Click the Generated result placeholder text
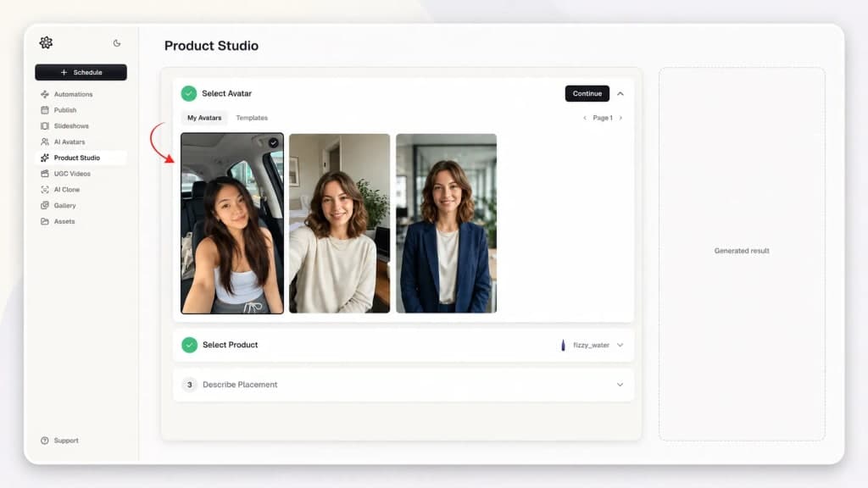The width and height of the screenshot is (868, 488). pos(742,251)
